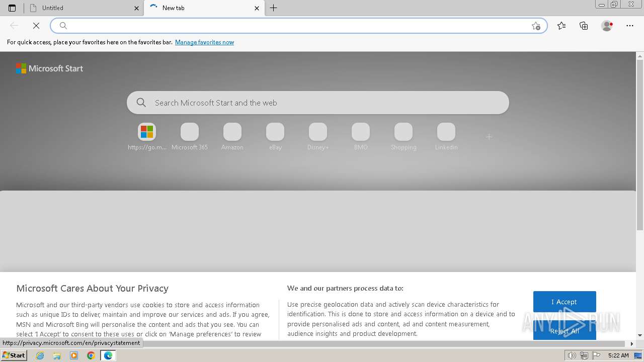The image size is (644, 362).
Task: Click the I Accept privacy button
Action: tap(565, 302)
